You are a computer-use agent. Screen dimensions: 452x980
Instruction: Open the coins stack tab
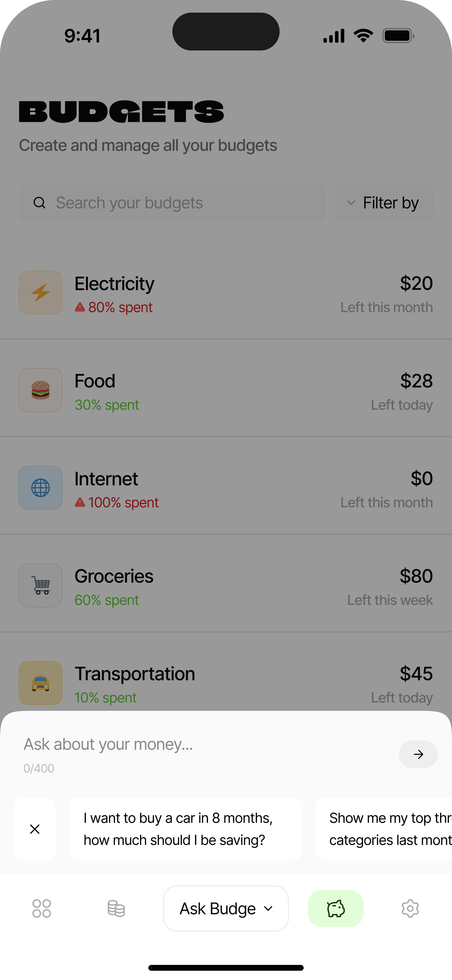point(116,908)
